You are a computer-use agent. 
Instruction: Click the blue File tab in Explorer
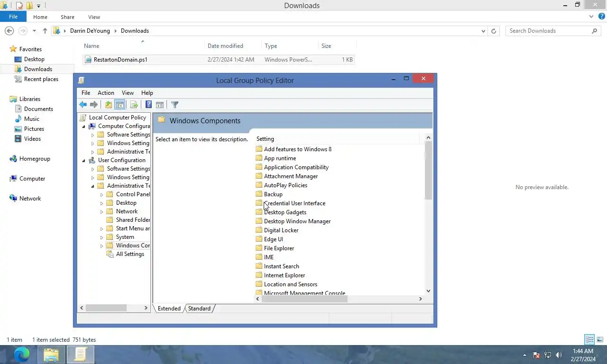[13, 17]
